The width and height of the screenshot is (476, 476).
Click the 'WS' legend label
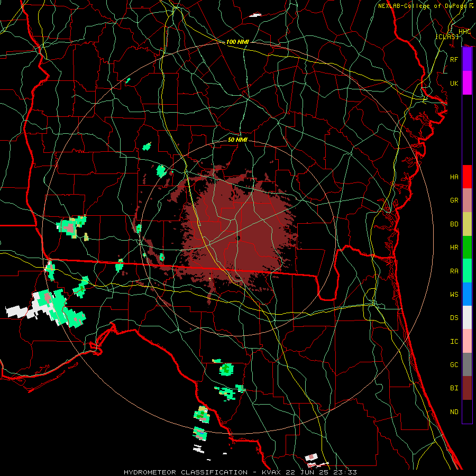[454, 295]
